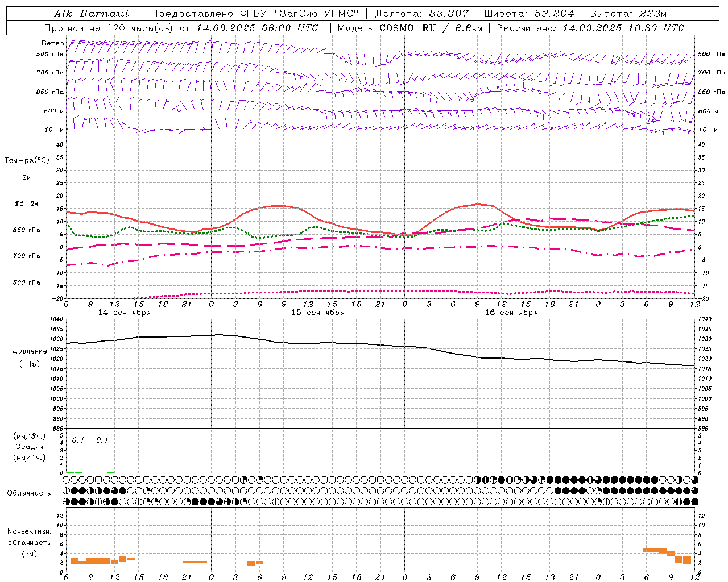Select the 16 сентября date label
The width and height of the screenshot is (728, 582).
pyautogui.click(x=511, y=313)
